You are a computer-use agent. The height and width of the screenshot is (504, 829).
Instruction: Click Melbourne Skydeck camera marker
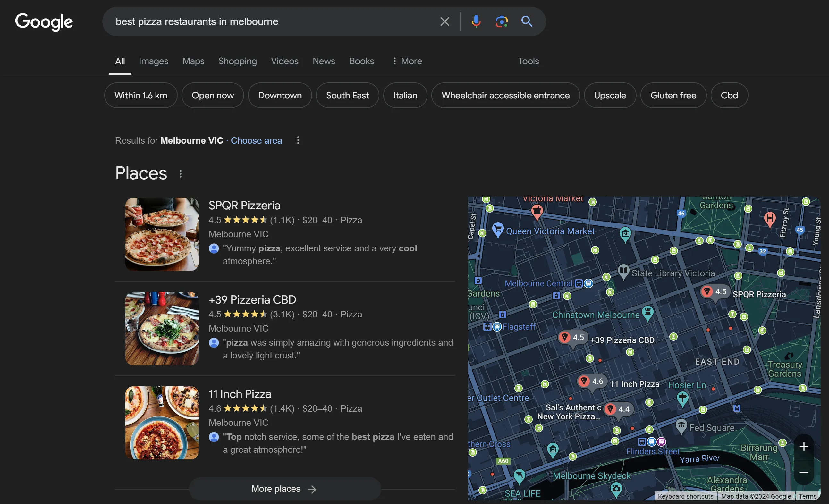click(616, 490)
